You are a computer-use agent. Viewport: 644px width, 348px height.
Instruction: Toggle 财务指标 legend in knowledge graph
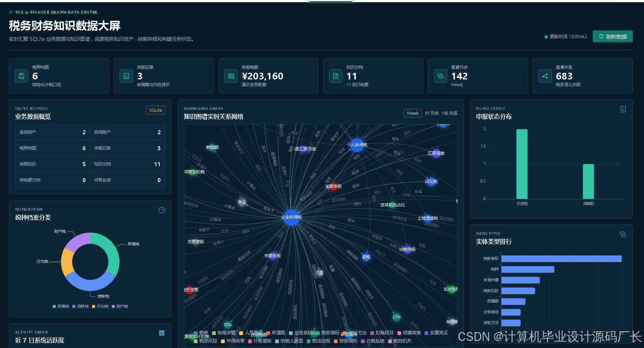coord(346,341)
